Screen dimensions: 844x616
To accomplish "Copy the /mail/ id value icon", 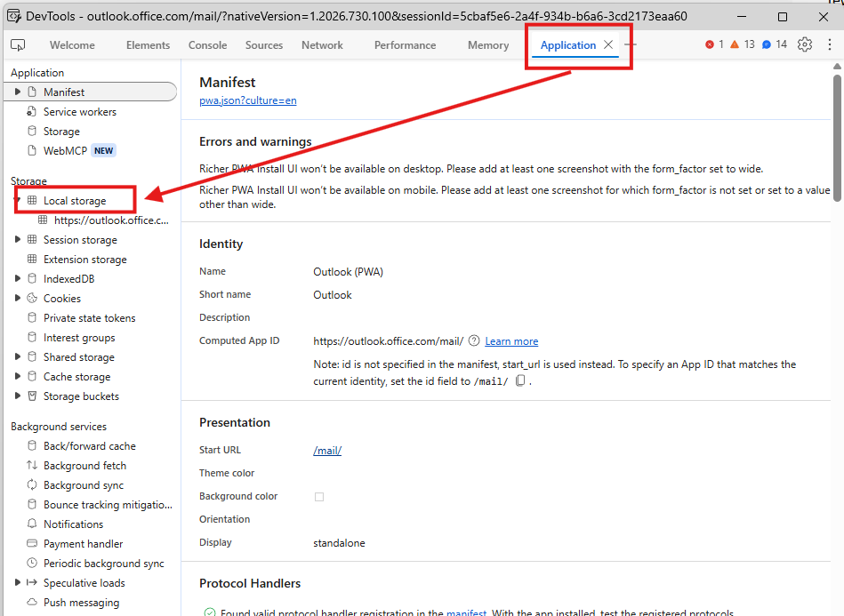I will click(x=520, y=381).
